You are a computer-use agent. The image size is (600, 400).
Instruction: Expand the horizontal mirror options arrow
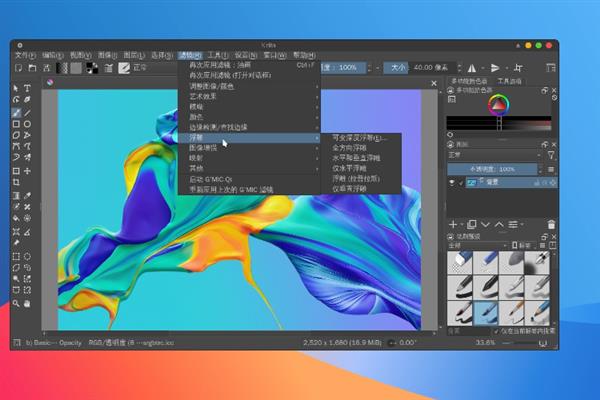(483, 68)
